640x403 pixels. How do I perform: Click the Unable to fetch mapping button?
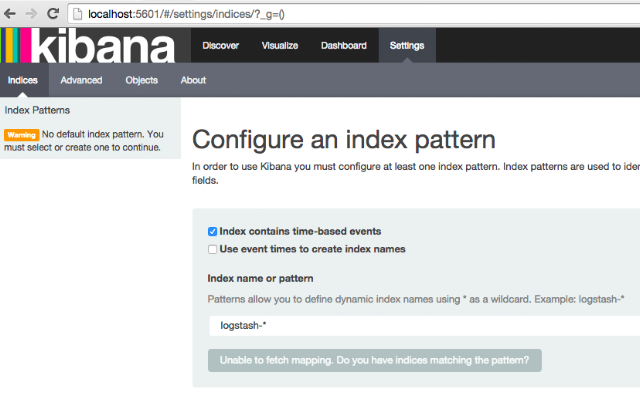point(375,360)
